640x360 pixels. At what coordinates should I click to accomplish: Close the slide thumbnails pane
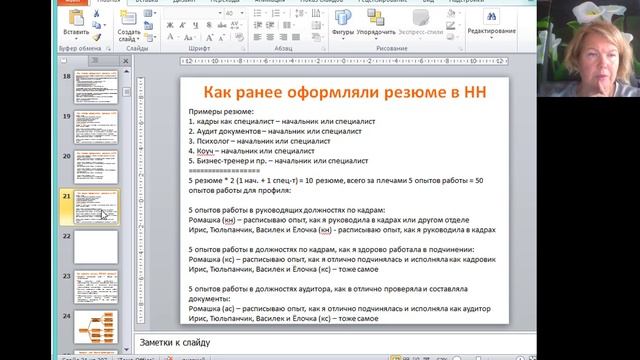[x=126, y=61]
